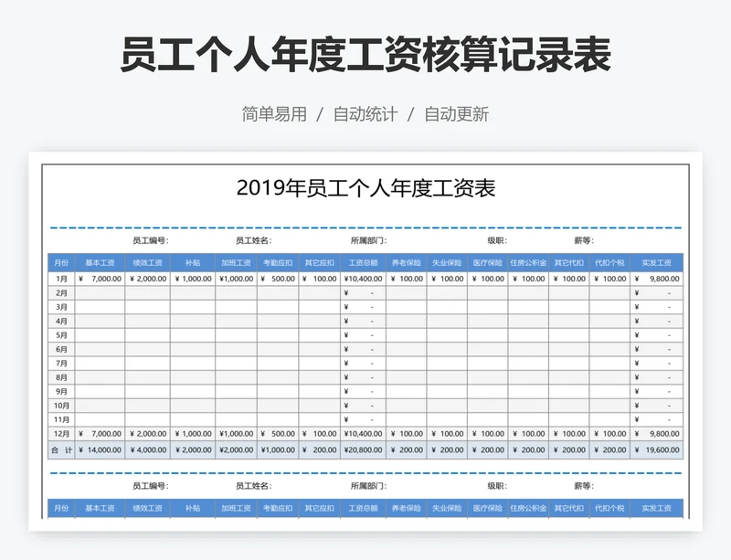Select 10,400.00 total wage in 1月 row
The image size is (731, 560).
tap(363, 279)
